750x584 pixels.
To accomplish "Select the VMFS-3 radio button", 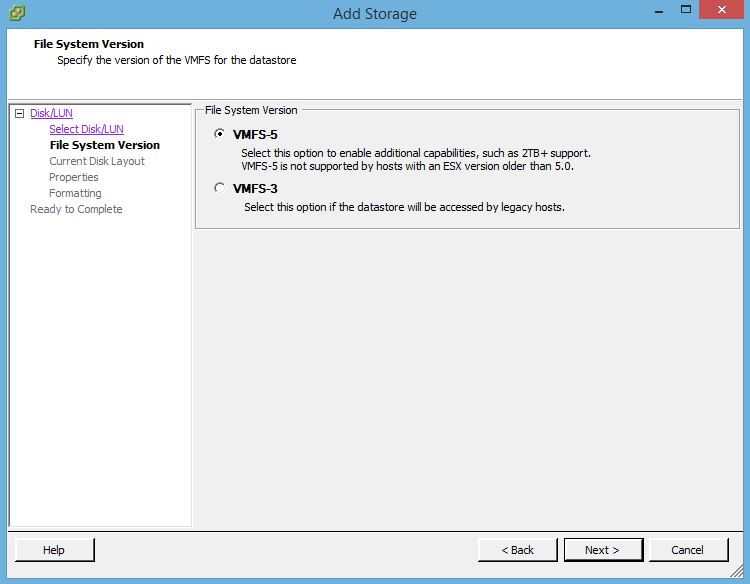I will click(220, 188).
